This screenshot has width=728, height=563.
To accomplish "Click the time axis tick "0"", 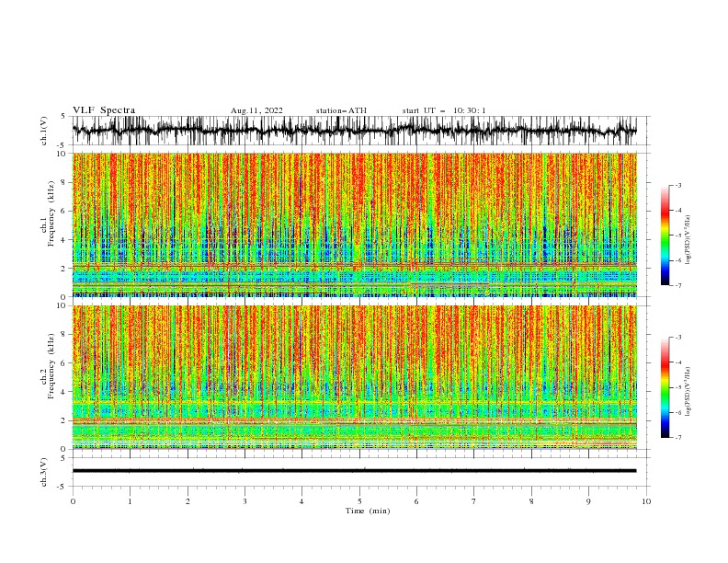I will click(x=73, y=501).
